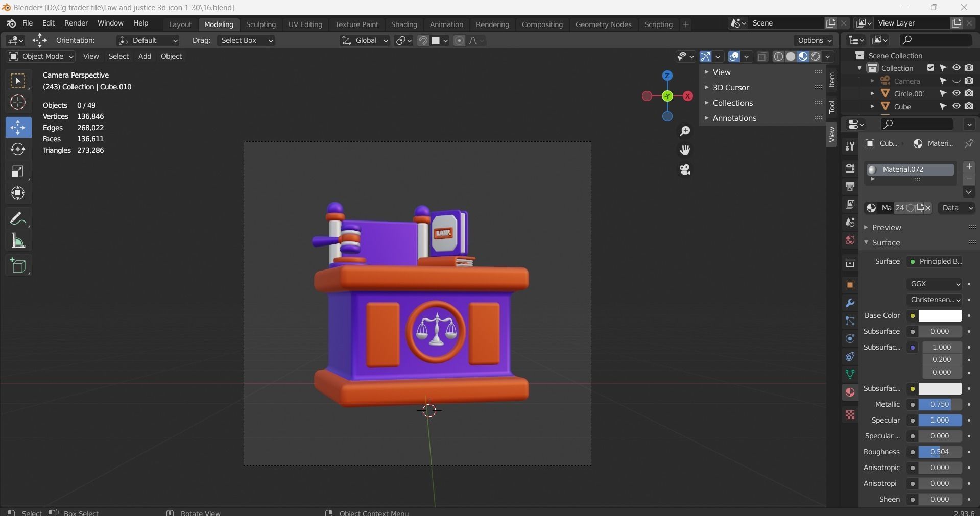
Task: Click the viewport zoom magnifier gizmo
Action: click(685, 131)
